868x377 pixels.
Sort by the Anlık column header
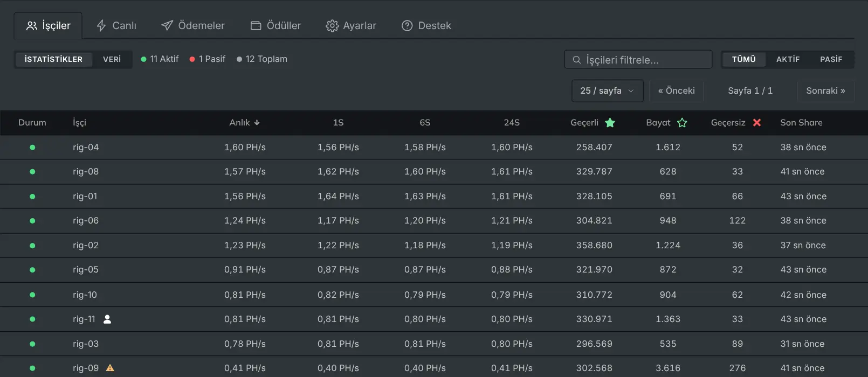[x=245, y=123]
